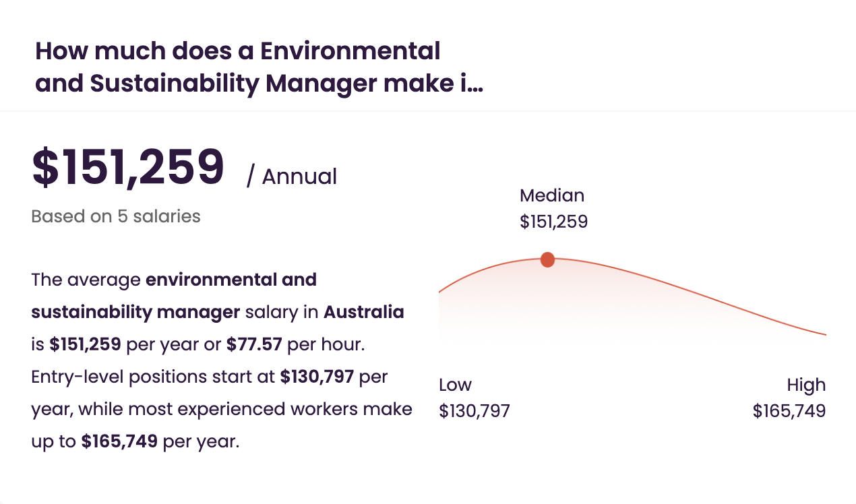Screen dimensions: 856x504
Task: Click the $165,749 high value under chart
Action: pos(789,411)
